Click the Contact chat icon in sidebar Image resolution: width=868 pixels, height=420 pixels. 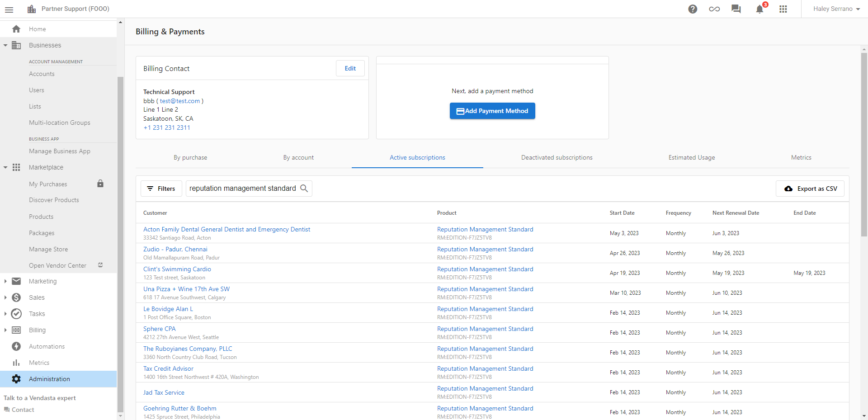pyautogui.click(x=7, y=410)
